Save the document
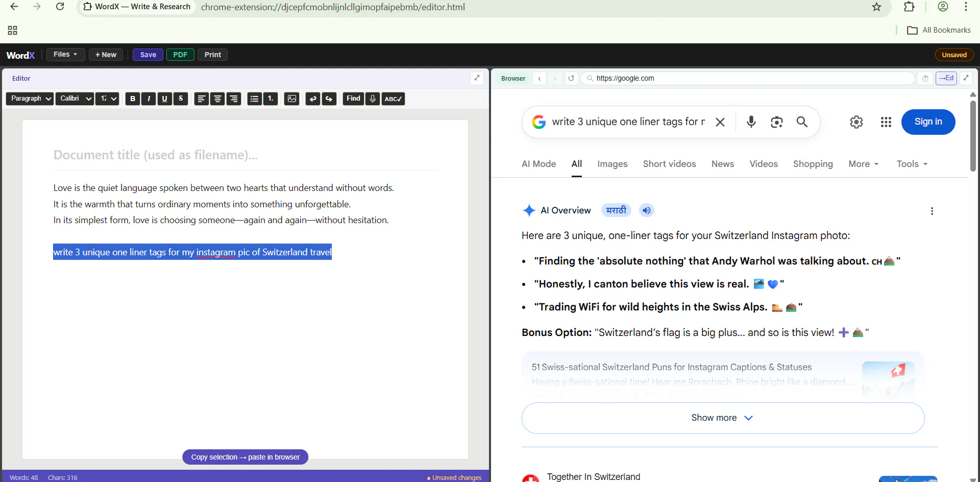 (x=148, y=55)
